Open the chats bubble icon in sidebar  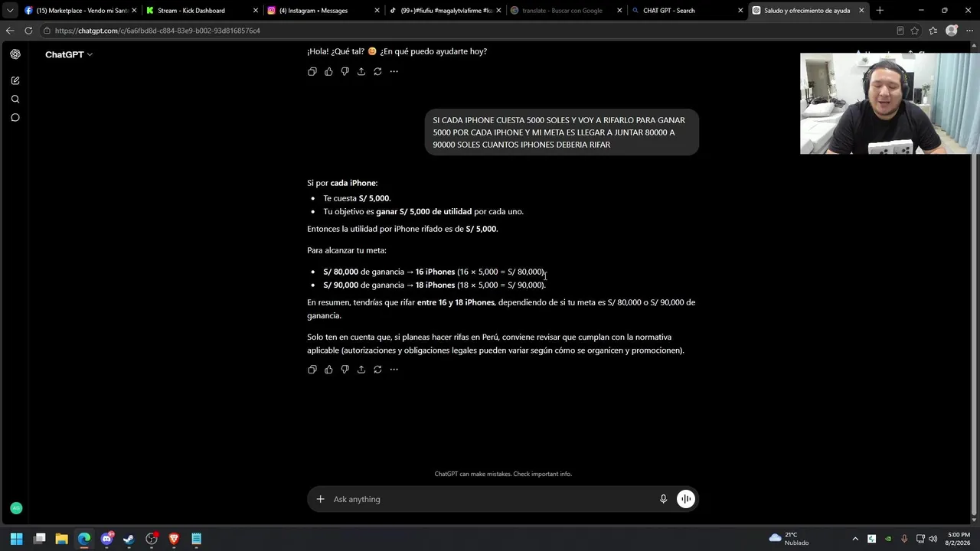[x=15, y=117]
